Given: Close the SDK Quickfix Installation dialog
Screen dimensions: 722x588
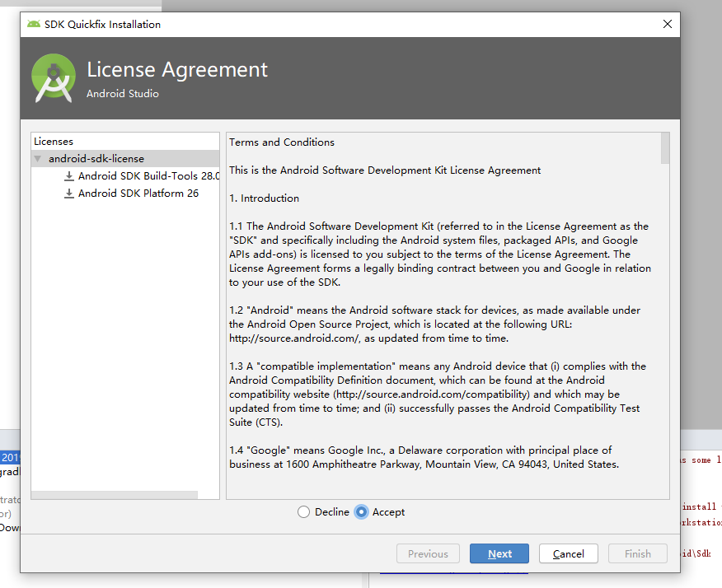Looking at the screenshot, I should coord(668,24).
